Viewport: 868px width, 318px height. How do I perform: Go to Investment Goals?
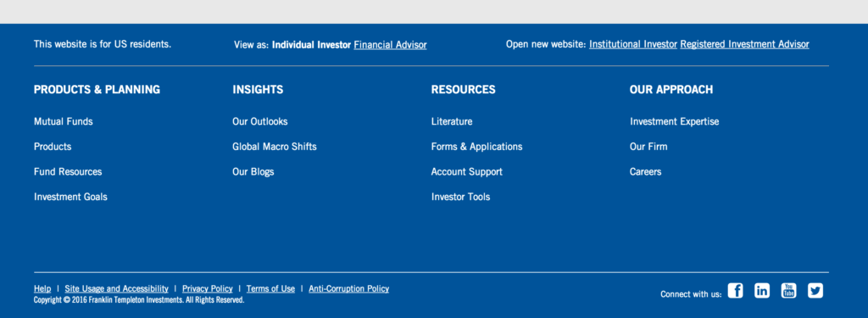pyautogui.click(x=70, y=197)
